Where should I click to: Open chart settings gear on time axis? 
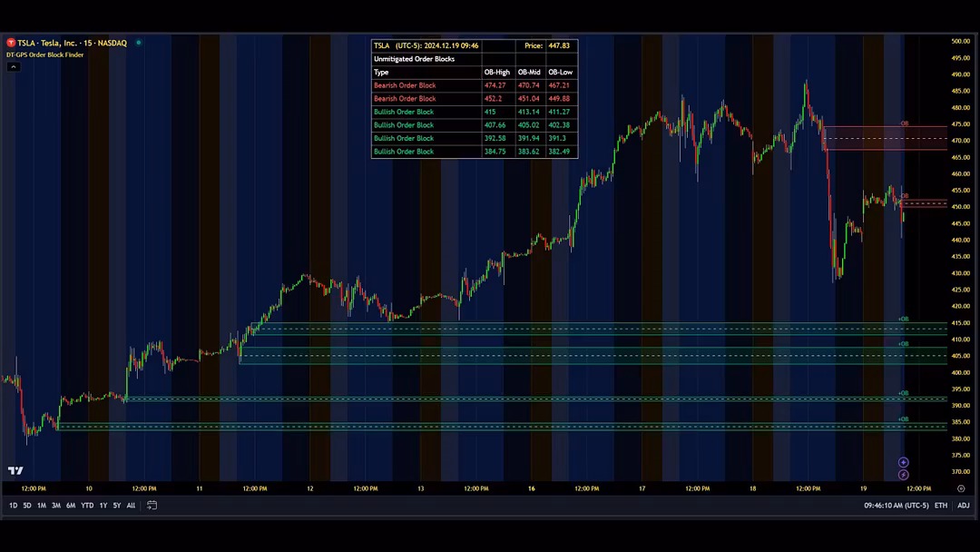tap(960, 488)
